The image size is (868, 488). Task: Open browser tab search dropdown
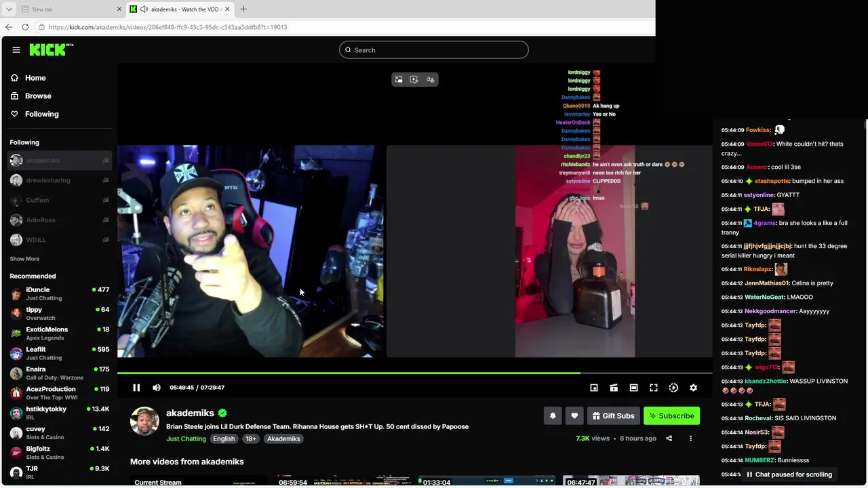[x=9, y=9]
